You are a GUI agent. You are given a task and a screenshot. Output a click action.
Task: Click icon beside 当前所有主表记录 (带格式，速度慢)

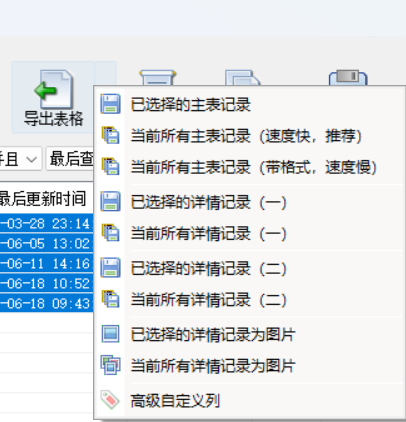(x=110, y=166)
